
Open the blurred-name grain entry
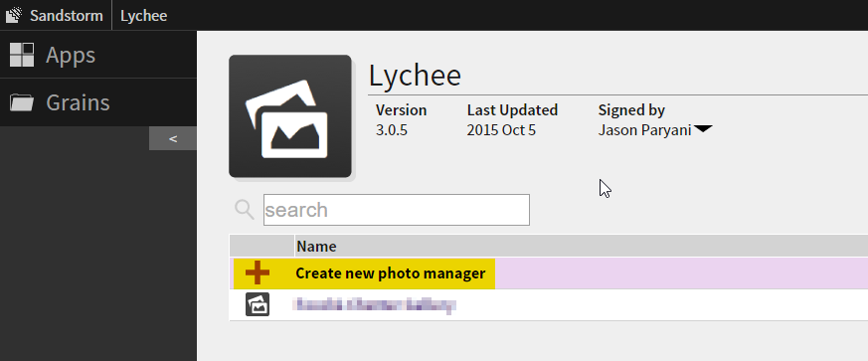549,305
